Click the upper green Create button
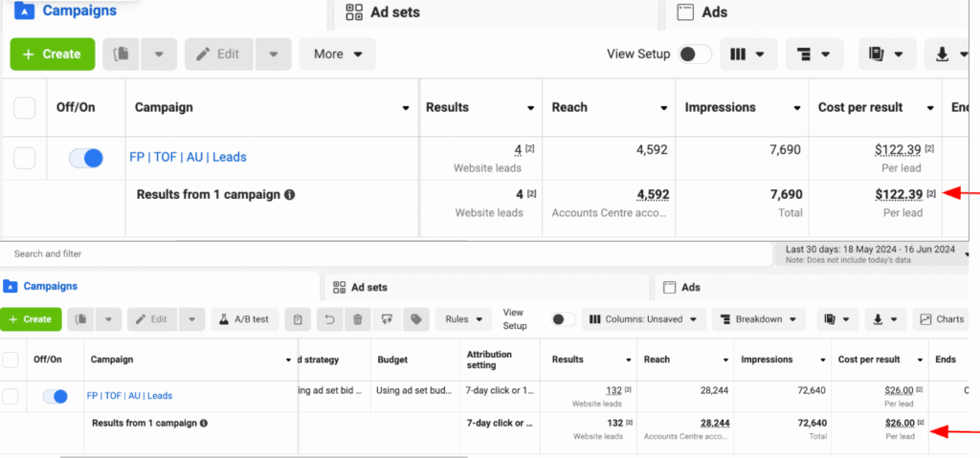 [52, 55]
